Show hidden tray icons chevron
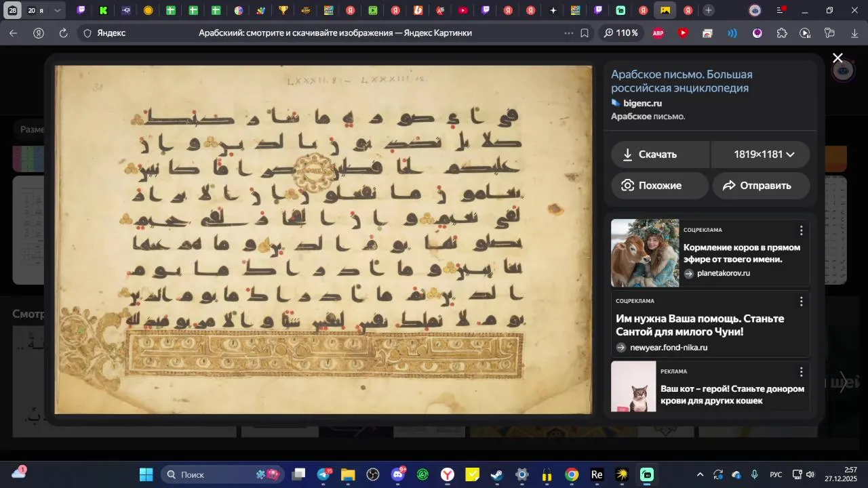Image resolution: width=868 pixels, height=488 pixels. pos(700,474)
